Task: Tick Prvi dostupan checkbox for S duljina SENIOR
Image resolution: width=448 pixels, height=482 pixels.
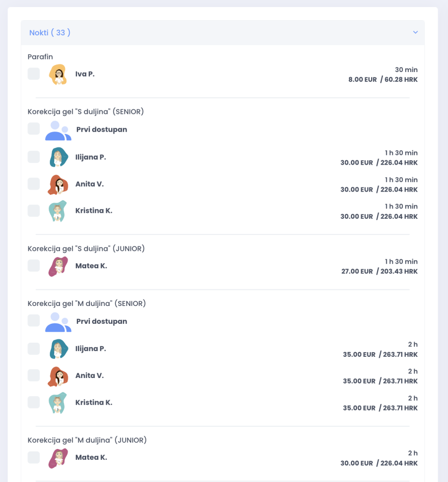Action: pos(33,129)
